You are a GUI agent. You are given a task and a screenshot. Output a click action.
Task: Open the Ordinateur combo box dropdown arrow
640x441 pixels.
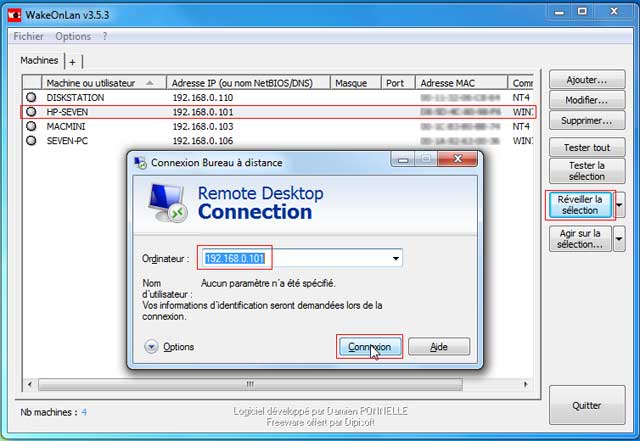click(x=396, y=258)
